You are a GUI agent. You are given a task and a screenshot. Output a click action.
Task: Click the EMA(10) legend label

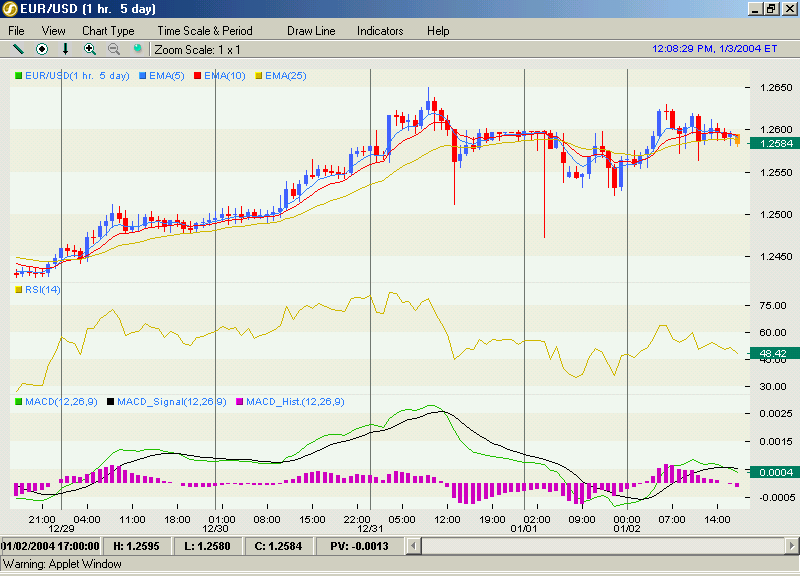pyautogui.click(x=224, y=76)
